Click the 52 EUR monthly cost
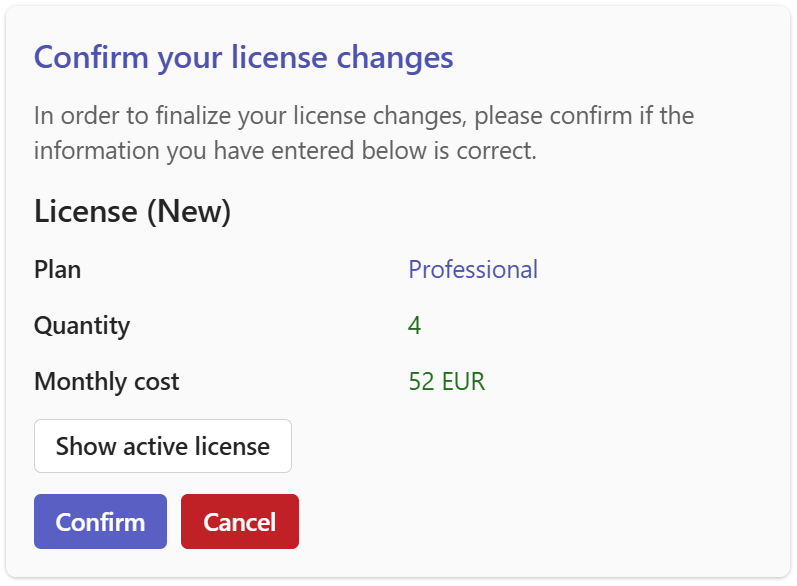797x586 pixels. tap(447, 382)
